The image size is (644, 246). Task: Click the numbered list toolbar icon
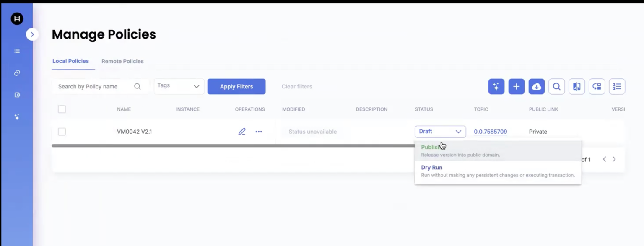617,87
